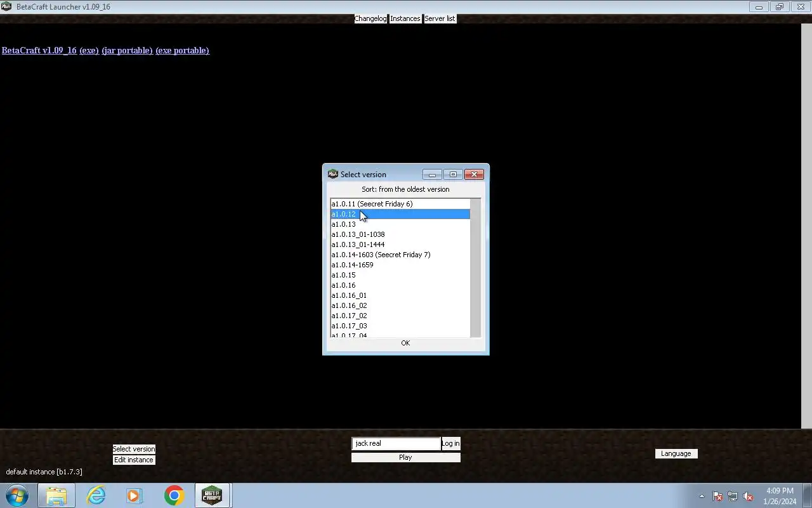Switch to the Instances tab

[x=405, y=18]
